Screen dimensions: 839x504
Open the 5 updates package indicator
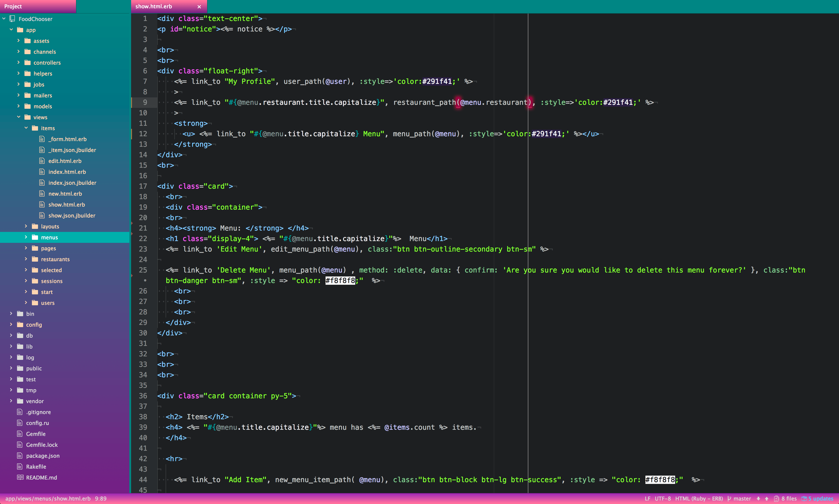817,499
